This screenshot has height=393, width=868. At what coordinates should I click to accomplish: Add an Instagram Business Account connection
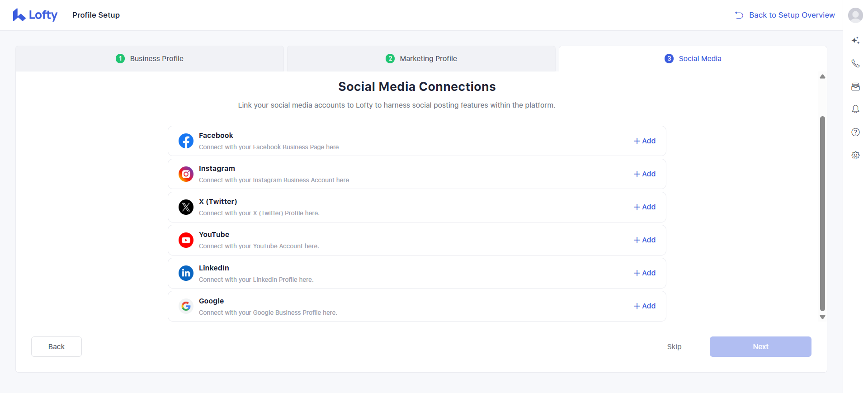(x=645, y=174)
